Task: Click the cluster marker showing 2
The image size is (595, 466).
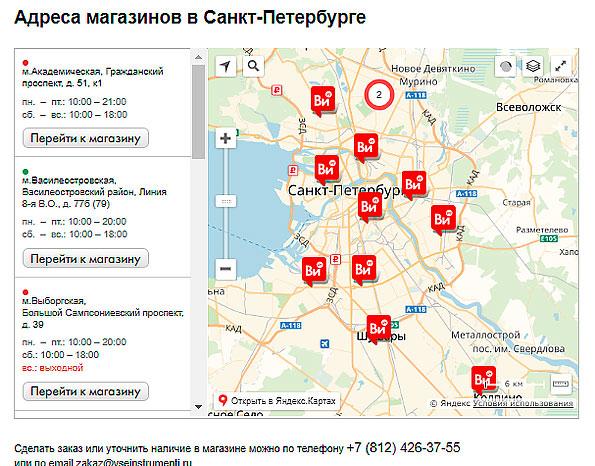Action: tap(379, 95)
